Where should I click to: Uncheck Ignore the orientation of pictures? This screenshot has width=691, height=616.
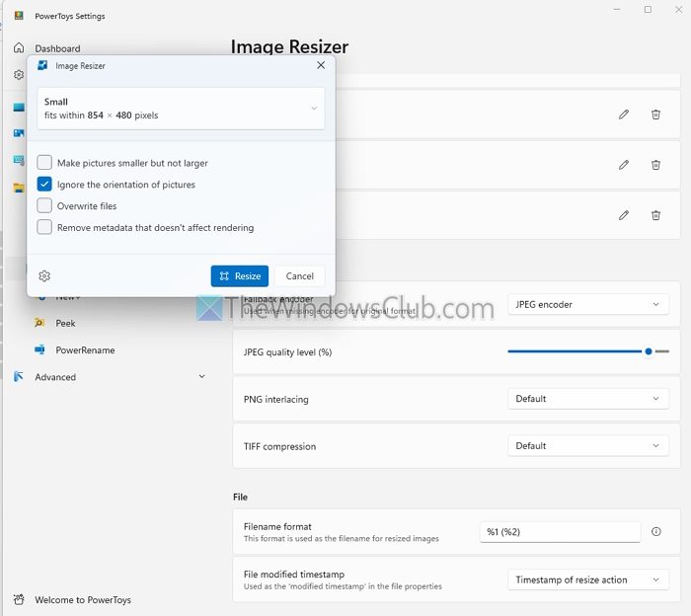coord(44,185)
